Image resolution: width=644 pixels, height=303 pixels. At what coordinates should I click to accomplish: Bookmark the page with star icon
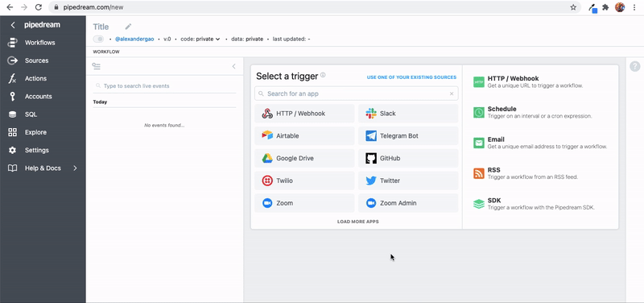(x=573, y=7)
